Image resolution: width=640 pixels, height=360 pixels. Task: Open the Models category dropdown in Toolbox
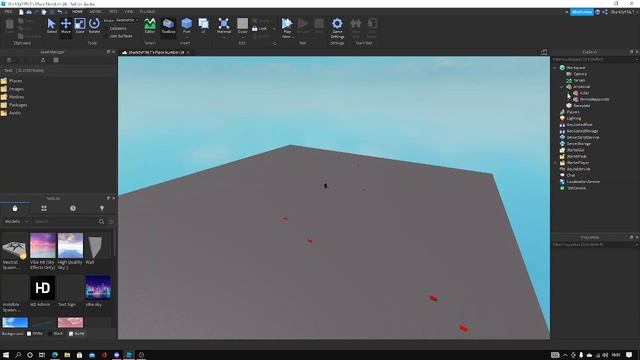tap(16, 221)
